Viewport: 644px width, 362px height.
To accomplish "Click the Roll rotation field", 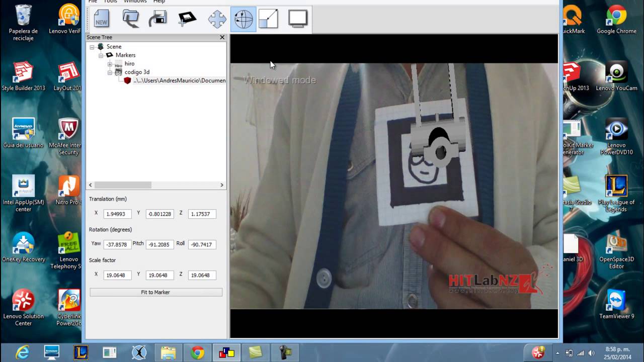I will click(202, 244).
